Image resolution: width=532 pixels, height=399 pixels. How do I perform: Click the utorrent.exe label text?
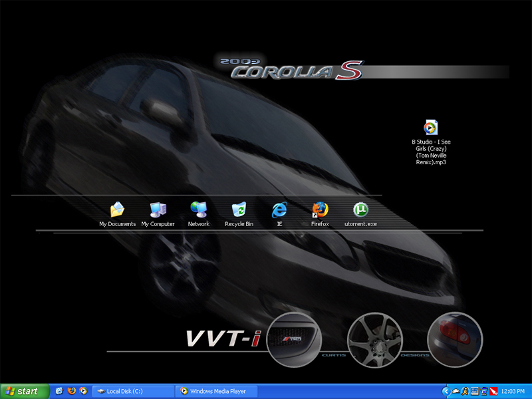pos(360,224)
